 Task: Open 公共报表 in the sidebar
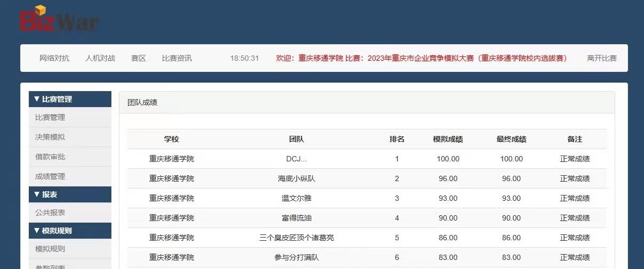click(50, 213)
